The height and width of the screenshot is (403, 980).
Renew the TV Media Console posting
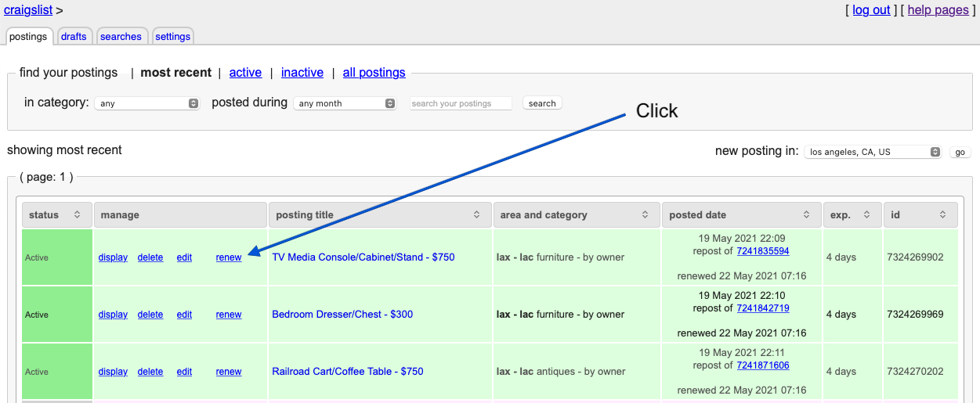pos(229,257)
